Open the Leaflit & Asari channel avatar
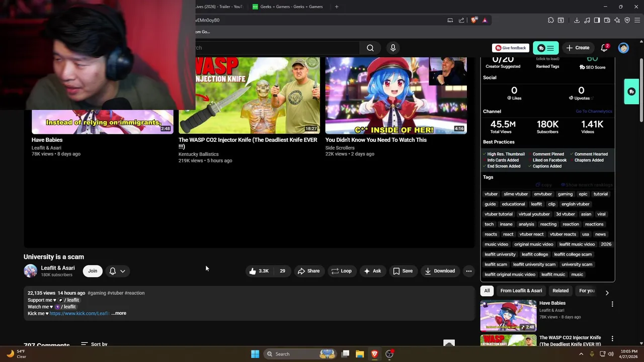 [31, 271]
